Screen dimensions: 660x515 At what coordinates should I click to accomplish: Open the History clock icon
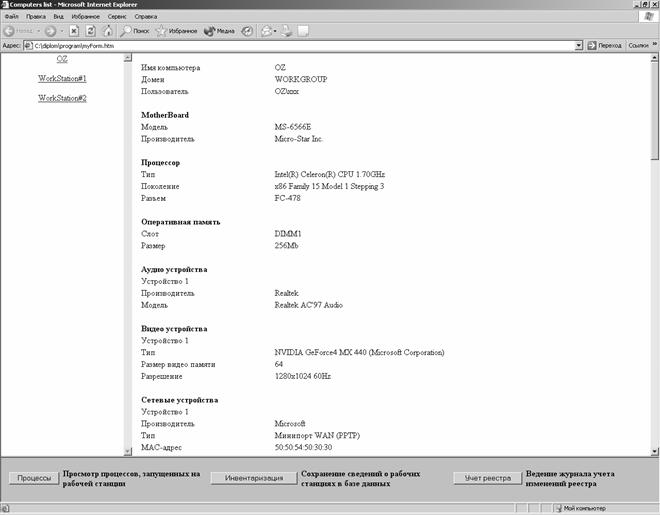(247, 31)
